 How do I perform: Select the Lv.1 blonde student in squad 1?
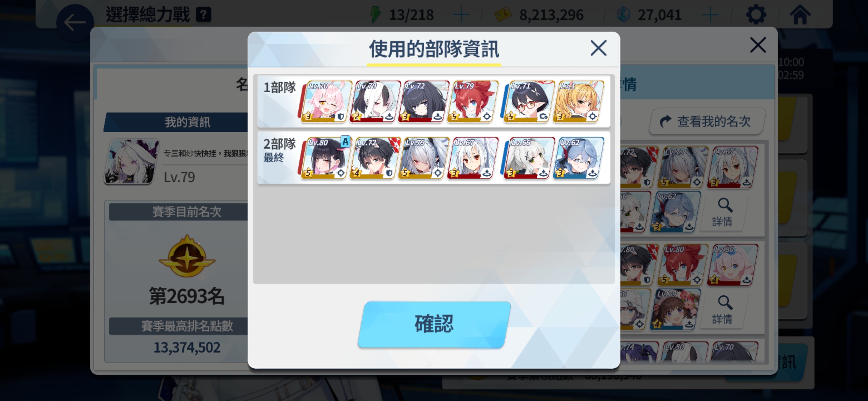(578, 102)
